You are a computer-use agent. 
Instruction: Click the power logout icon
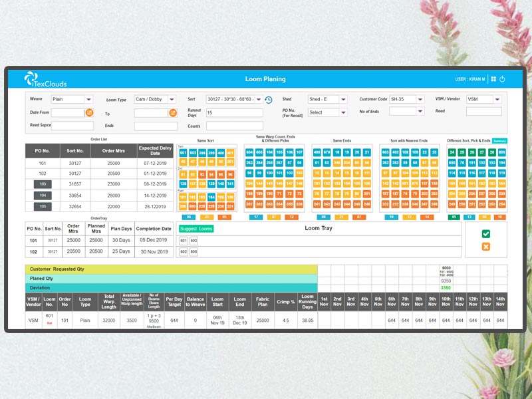[502, 79]
